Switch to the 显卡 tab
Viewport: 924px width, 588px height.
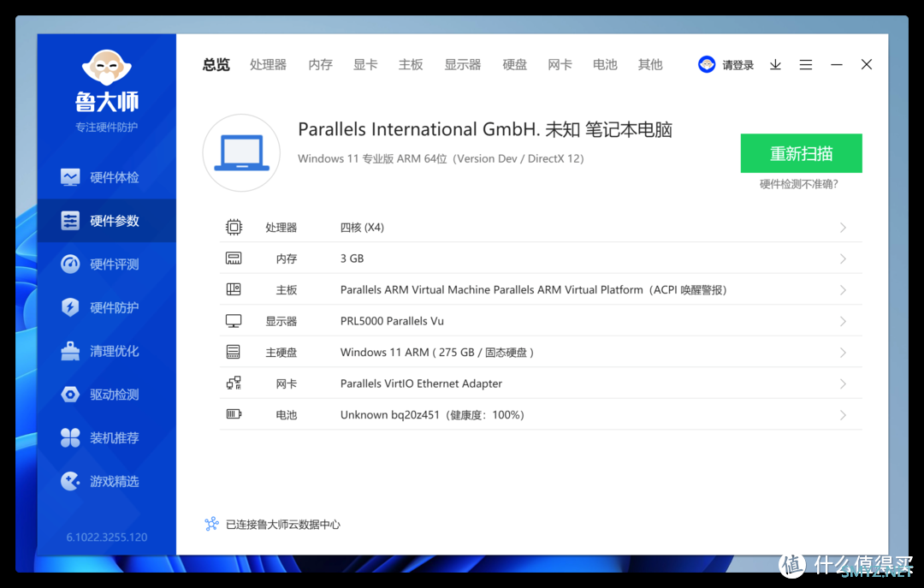pyautogui.click(x=365, y=65)
